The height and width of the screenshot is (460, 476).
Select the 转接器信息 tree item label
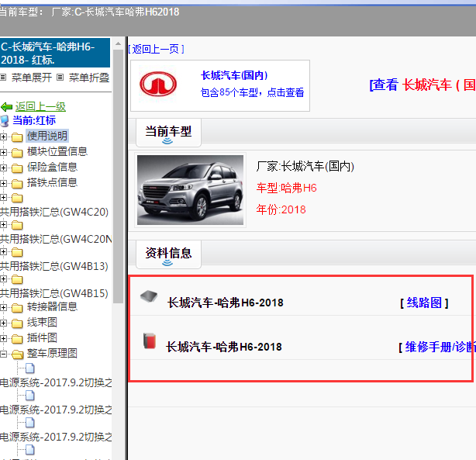pyautogui.click(x=52, y=306)
